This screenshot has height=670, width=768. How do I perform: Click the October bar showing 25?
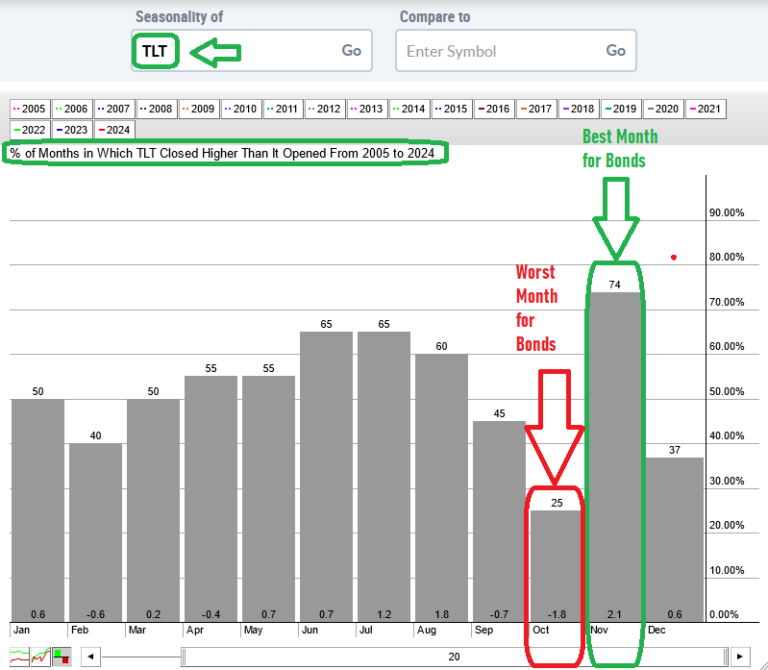coord(557,566)
